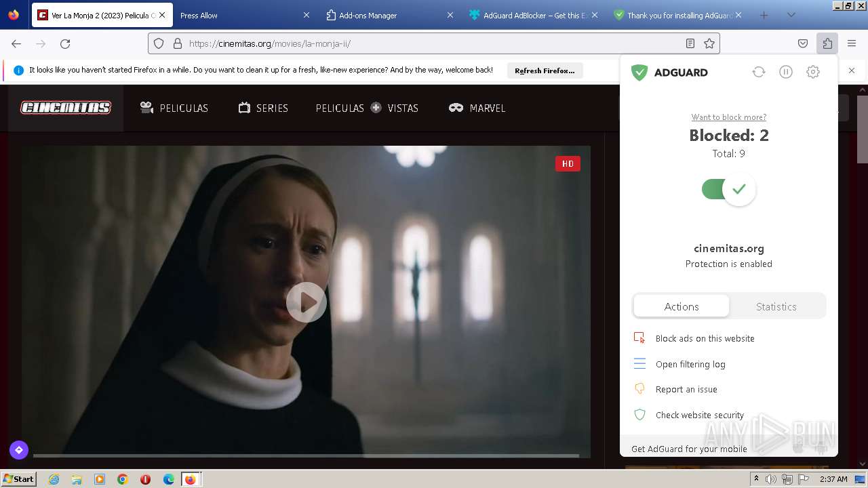Viewport: 868px width, 488px height.
Task: Click Report an issue
Action: tap(686, 389)
